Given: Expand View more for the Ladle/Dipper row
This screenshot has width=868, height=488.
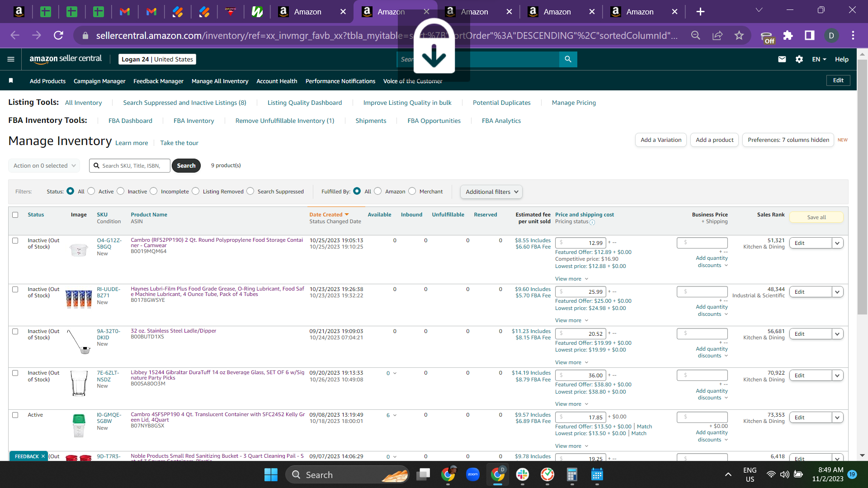Looking at the screenshot, I should [571, 362].
